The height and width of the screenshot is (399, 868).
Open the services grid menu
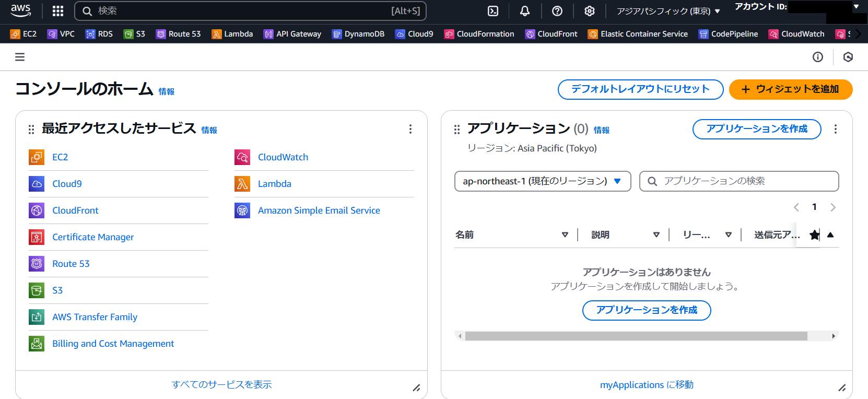coord(58,11)
